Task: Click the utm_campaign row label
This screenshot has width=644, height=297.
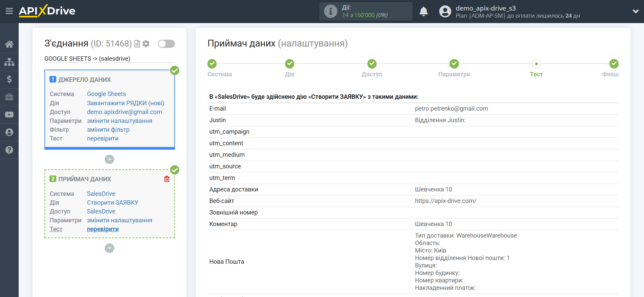Action: [229, 132]
